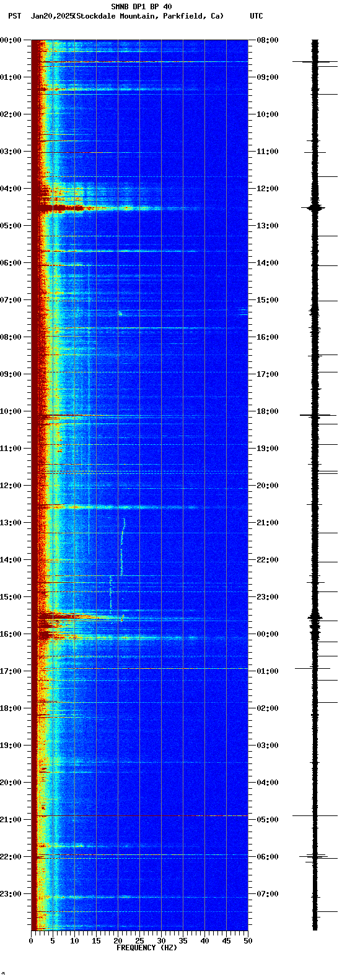This screenshot has height=980, width=342.
Task: Click "06:00" on the PST time axis
Action: click(x=11, y=263)
